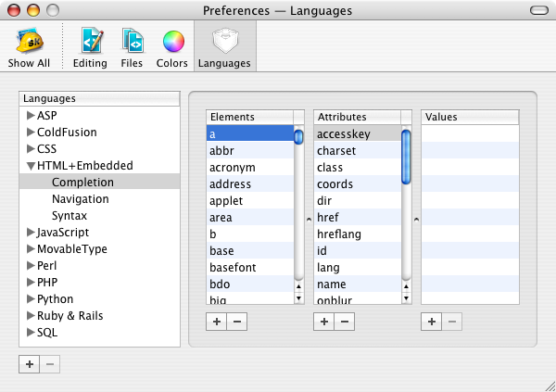Screen dimensions: 556x392
Task: Switch to the Files preferences pane
Action: pos(133,47)
